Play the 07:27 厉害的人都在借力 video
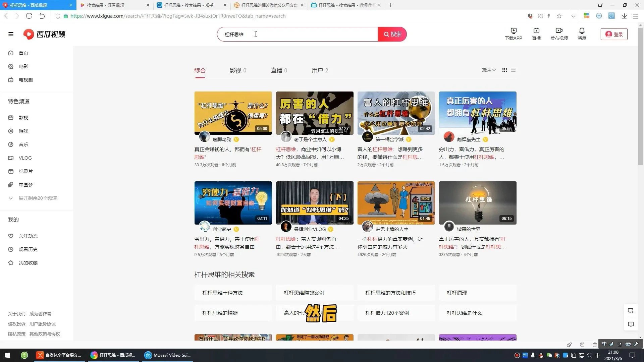644x362 pixels. click(315, 113)
